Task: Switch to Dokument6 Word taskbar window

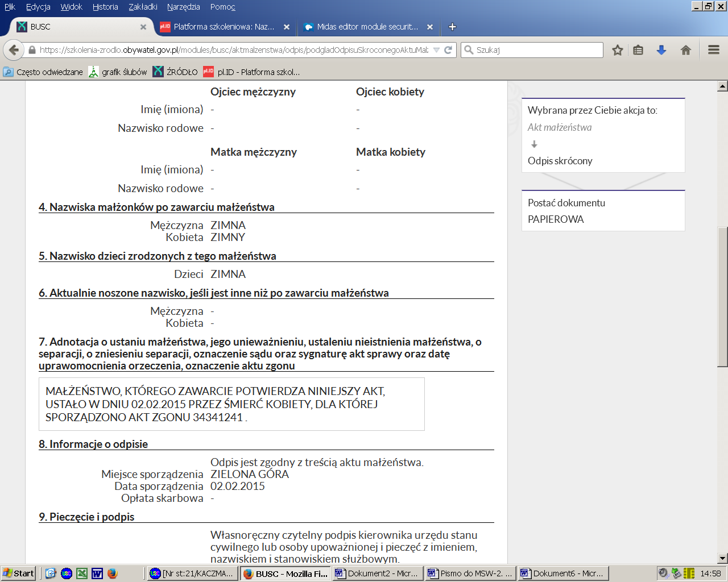Action: pyautogui.click(x=563, y=573)
